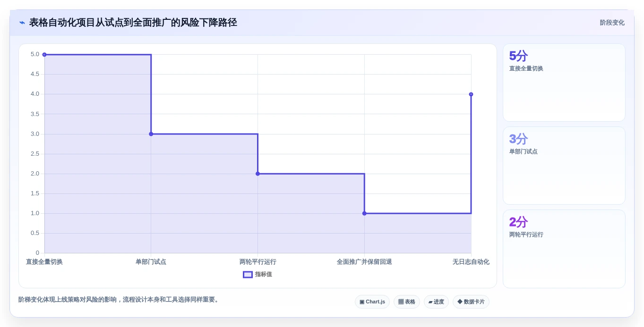This screenshot has height=327, width=644.
Task: Select the 进度 tag
Action: point(436,302)
